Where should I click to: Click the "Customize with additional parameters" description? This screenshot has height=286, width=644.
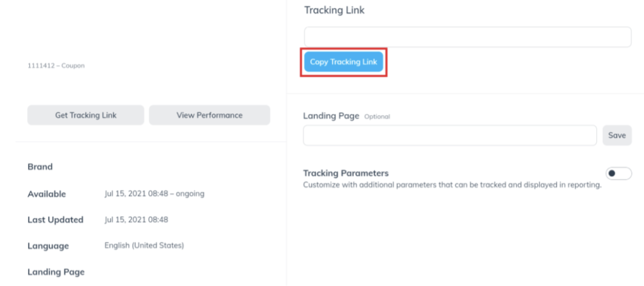pos(452,185)
